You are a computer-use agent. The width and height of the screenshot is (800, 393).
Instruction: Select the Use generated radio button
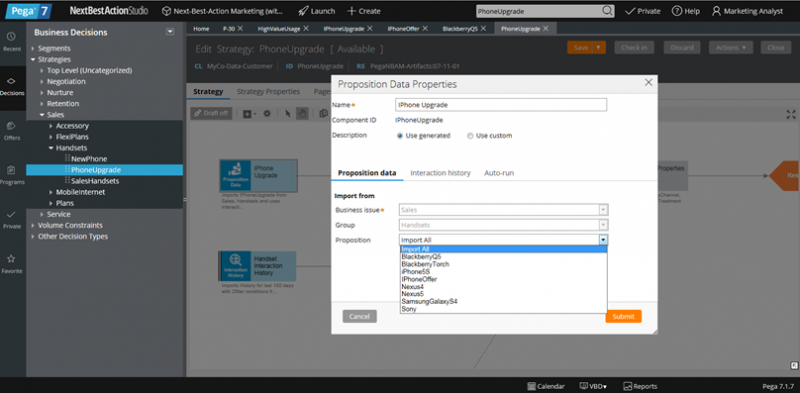(x=400, y=136)
